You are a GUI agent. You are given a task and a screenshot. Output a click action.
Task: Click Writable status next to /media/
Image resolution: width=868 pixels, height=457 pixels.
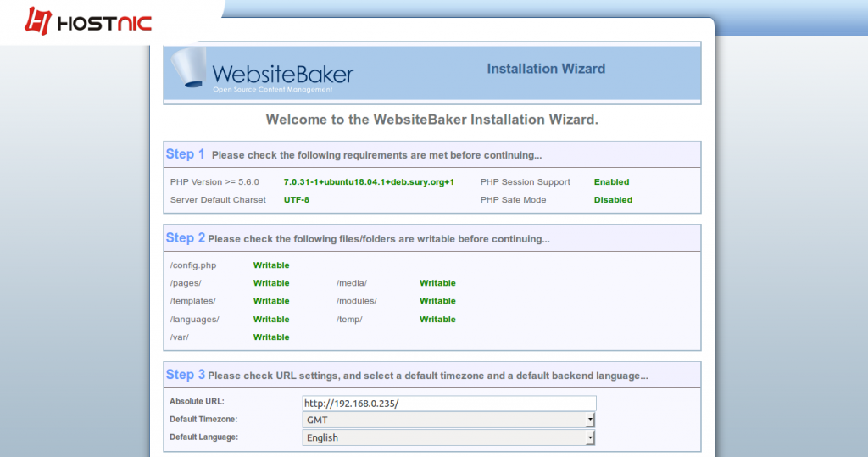pos(438,283)
